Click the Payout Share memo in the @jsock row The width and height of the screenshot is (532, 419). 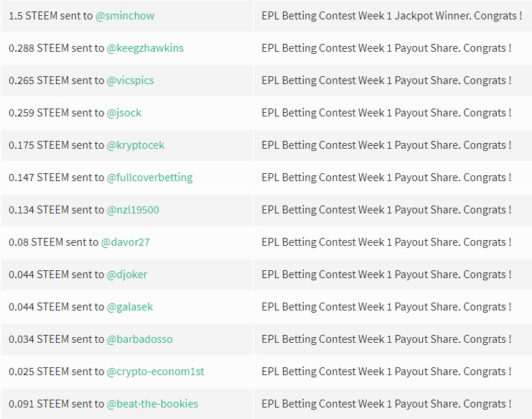tap(386, 112)
